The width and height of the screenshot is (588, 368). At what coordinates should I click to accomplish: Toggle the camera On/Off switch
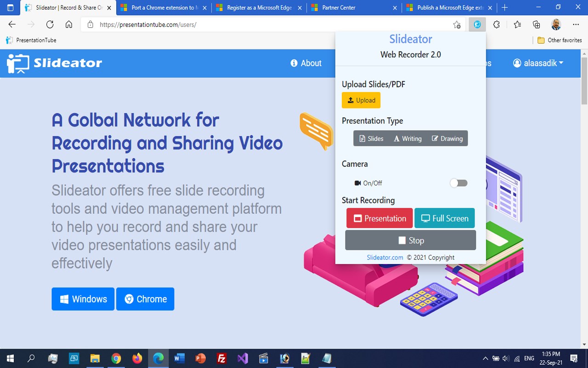click(458, 183)
